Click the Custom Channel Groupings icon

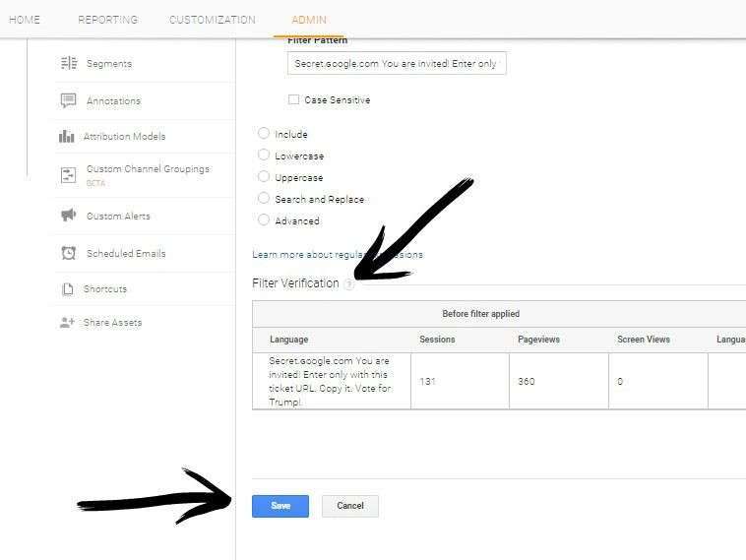tap(68, 175)
